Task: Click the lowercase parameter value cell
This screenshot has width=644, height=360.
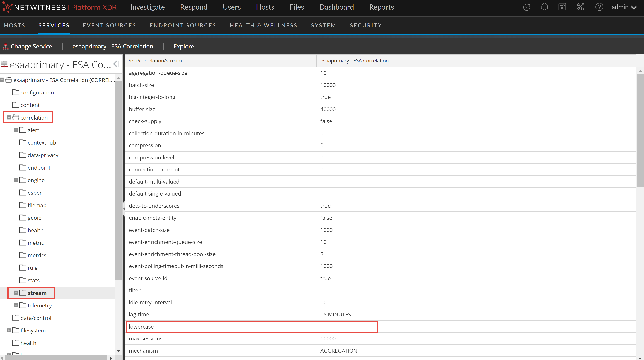Action: 476,327
